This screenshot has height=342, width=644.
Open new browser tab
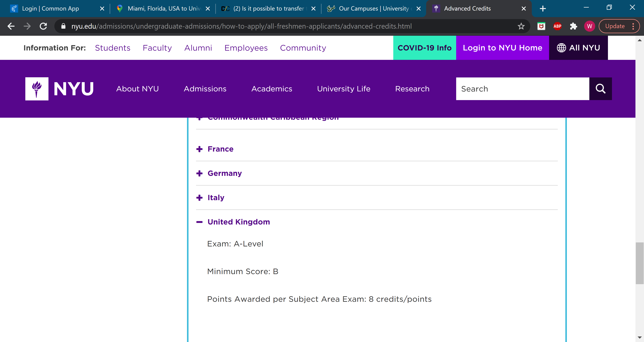[543, 9]
